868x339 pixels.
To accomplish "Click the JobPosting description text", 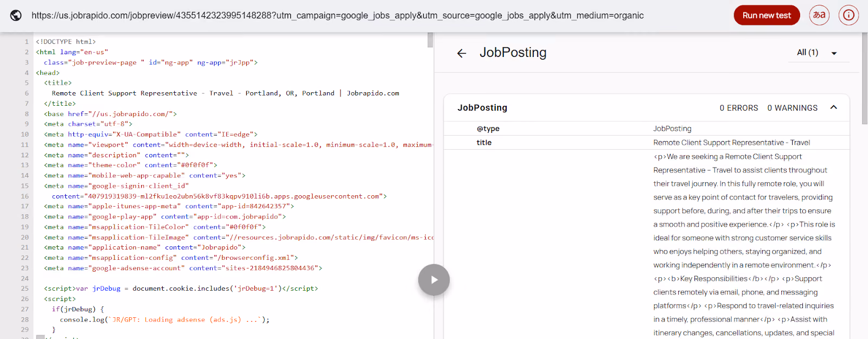I will tap(744, 245).
